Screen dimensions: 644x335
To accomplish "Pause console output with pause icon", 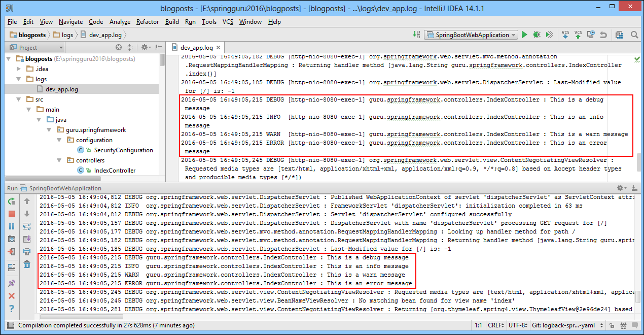I will [x=11, y=226].
